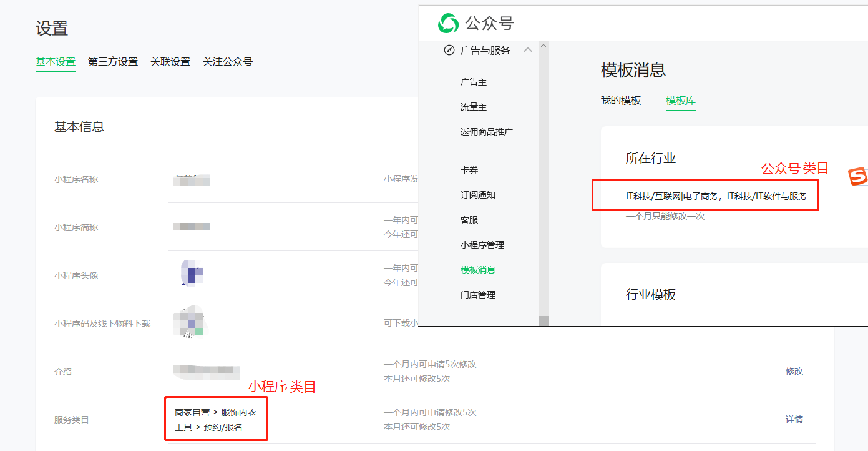Click the mini program avatar thumbnail
Screen dimensions: 868x451
[192, 275]
